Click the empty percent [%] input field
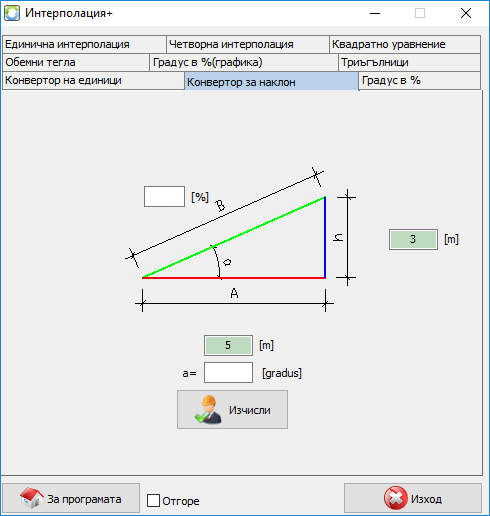Screen dimensions: 490x516 [164, 197]
